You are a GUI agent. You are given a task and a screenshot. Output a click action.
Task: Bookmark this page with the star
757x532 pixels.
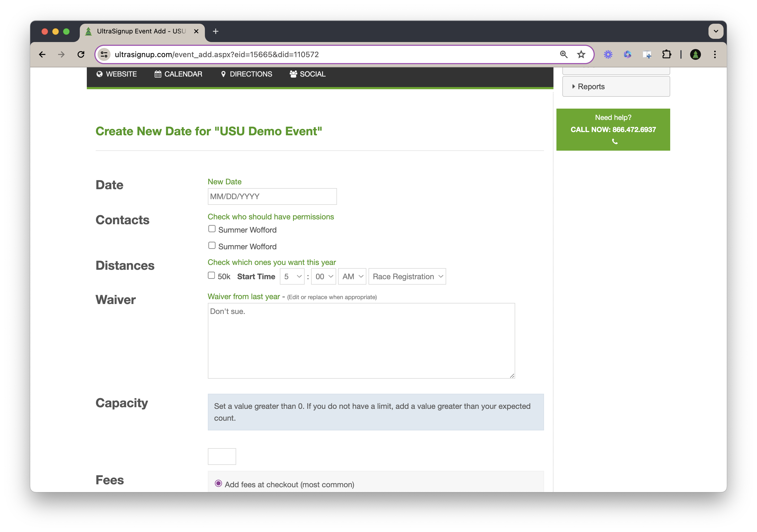(581, 54)
